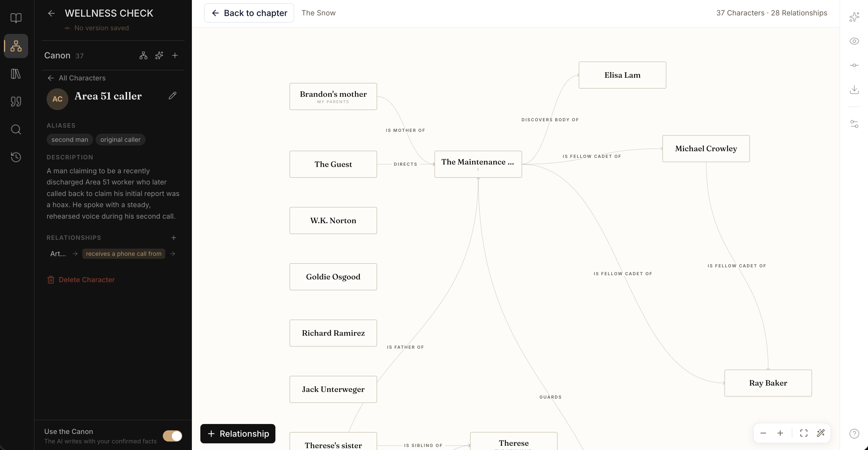Open the library books sidebar icon
The height and width of the screenshot is (450, 868).
[16, 74]
